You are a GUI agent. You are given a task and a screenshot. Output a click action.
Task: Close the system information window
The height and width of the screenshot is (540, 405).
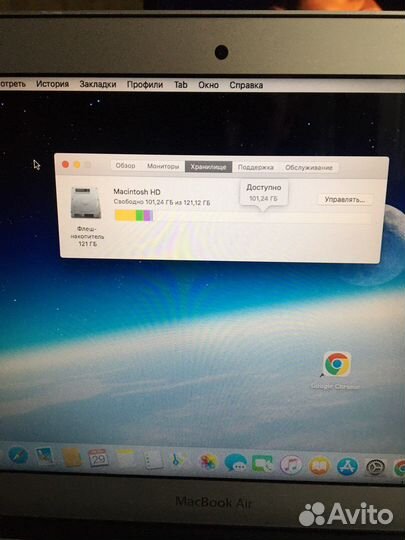(65, 165)
